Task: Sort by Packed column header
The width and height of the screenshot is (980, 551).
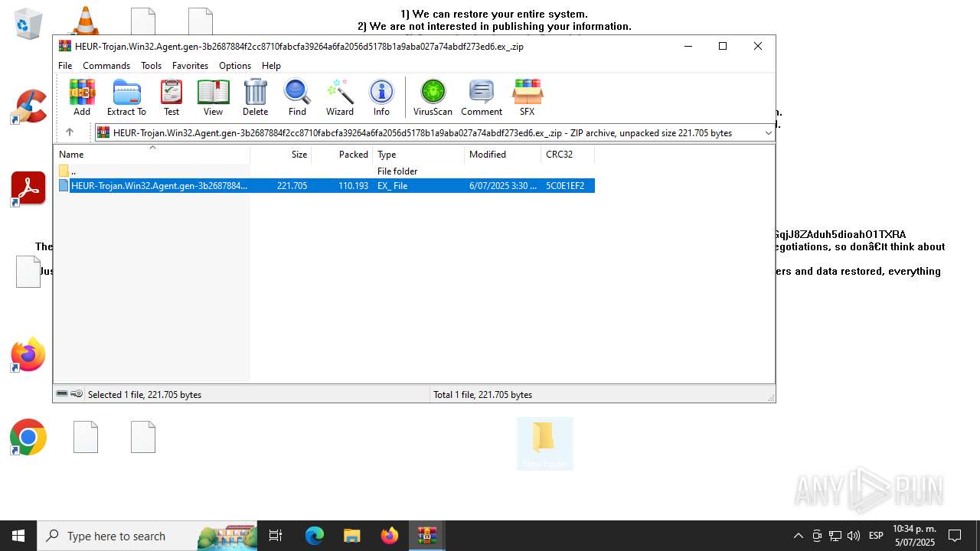Action: coord(342,155)
